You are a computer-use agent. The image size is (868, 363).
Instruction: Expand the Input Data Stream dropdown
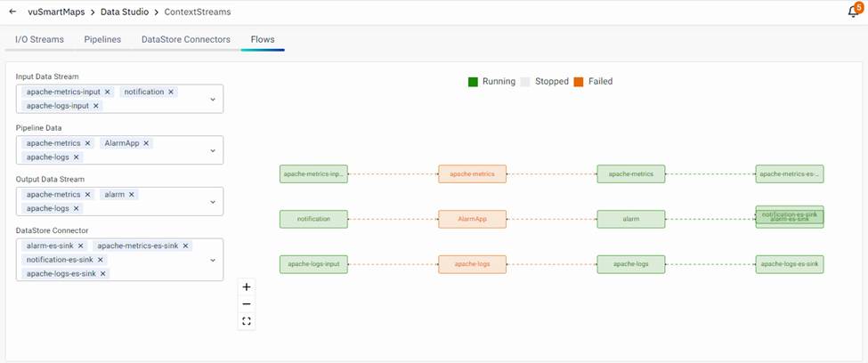(213, 99)
